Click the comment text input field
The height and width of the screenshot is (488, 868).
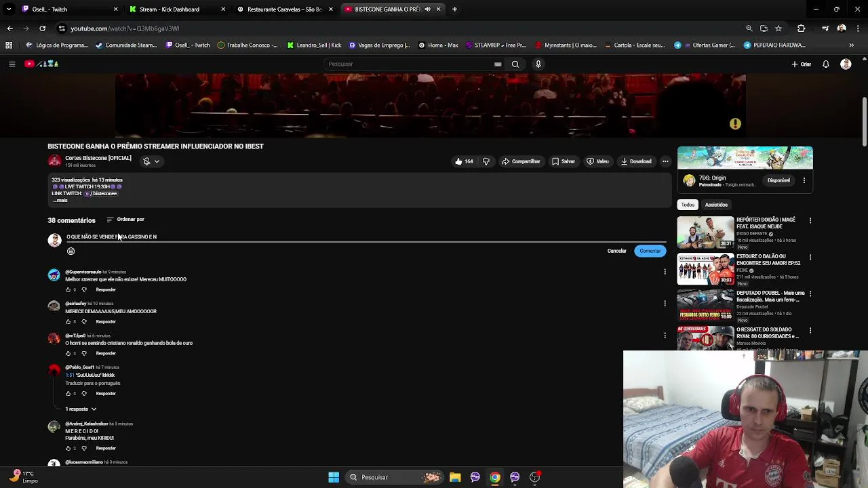[x=366, y=237]
